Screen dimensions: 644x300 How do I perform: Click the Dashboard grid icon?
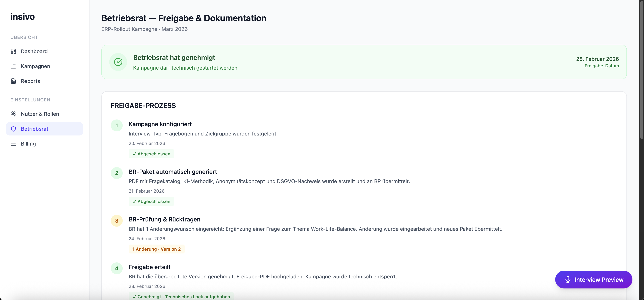pyautogui.click(x=13, y=51)
